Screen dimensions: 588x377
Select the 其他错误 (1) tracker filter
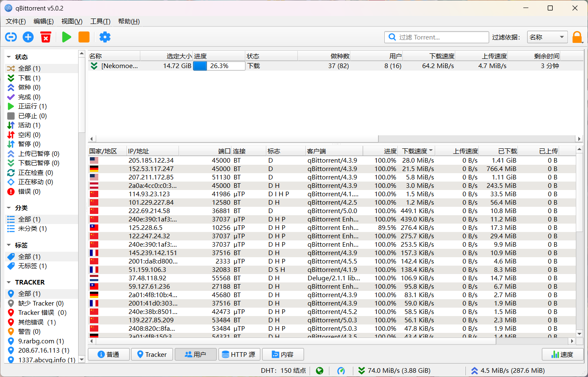tap(42, 322)
